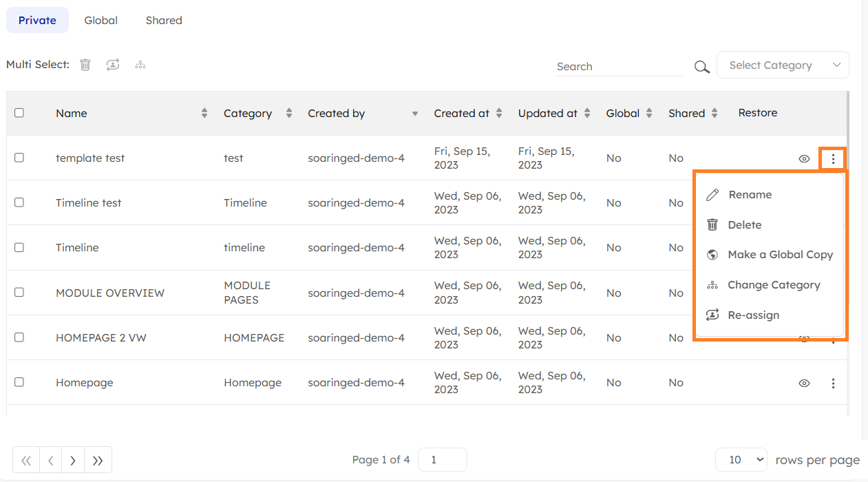Go to the next page arrow
The width and height of the screenshot is (868, 482).
[73, 461]
